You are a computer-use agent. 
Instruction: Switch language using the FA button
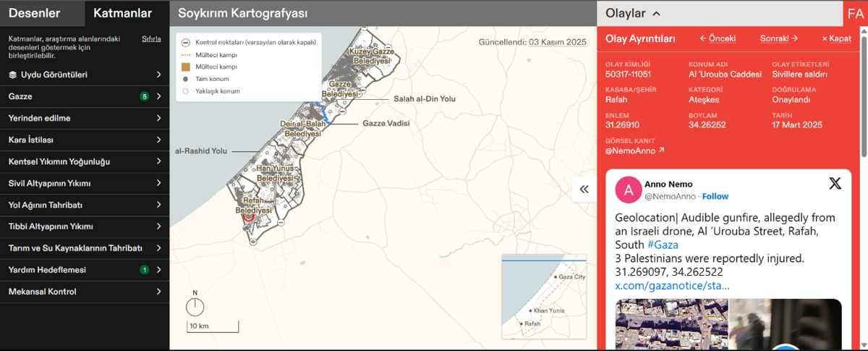(x=855, y=14)
